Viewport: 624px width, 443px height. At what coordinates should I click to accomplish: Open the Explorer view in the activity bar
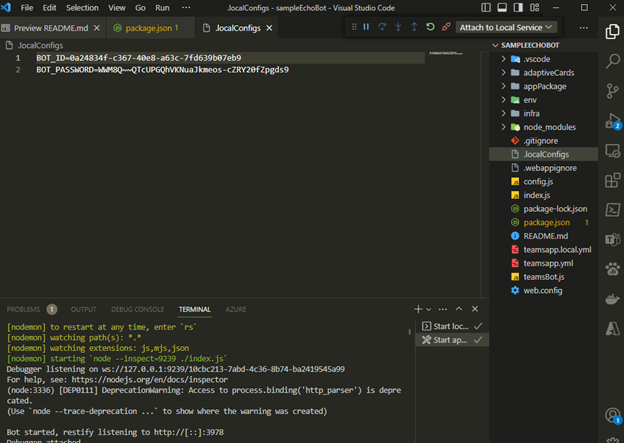click(x=612, y=31)
